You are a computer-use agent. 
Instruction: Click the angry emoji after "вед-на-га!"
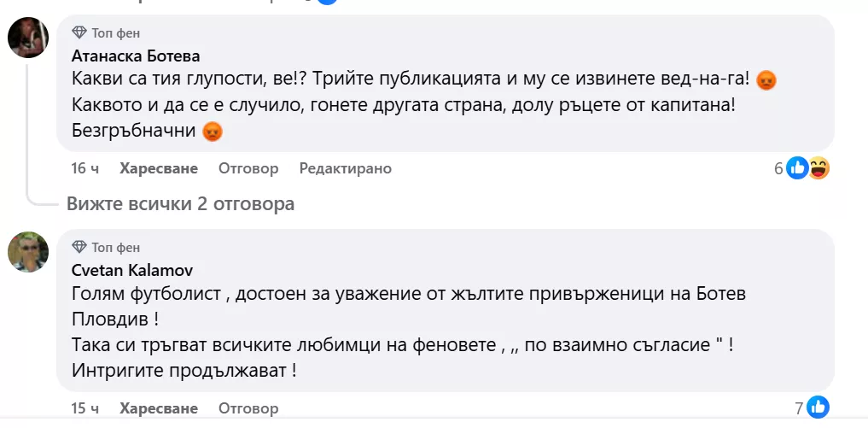click(x=766, y=80)
